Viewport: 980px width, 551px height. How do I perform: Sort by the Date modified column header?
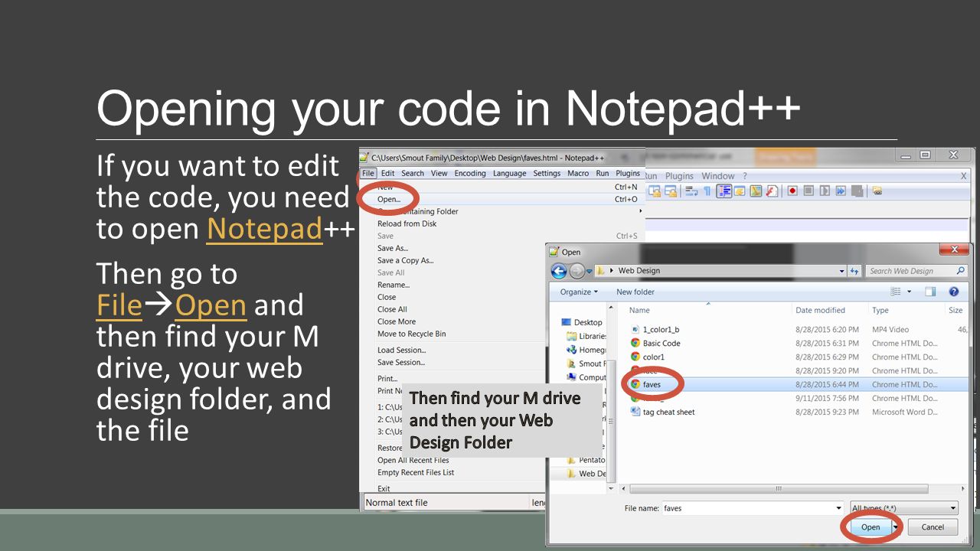point(830,310)
